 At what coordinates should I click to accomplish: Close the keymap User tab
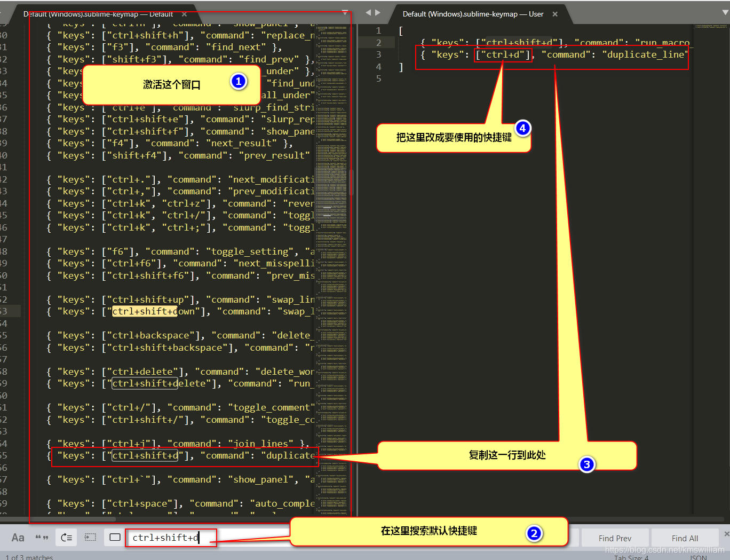tap(555, 14)
